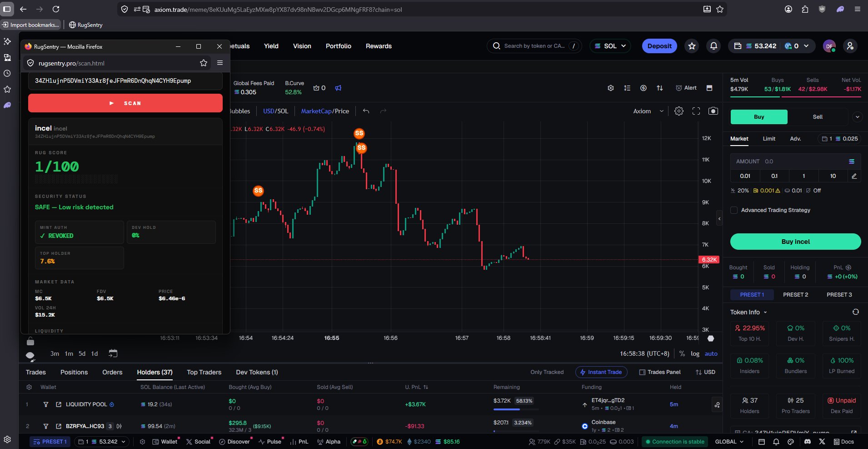Toggle the percent scale on chart axis

click(682, 353)
